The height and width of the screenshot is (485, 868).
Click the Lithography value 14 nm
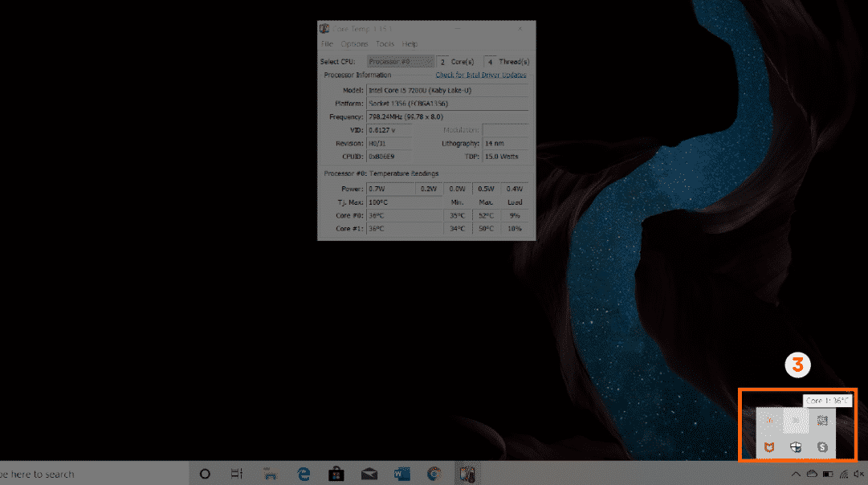[x=505, y=144]
